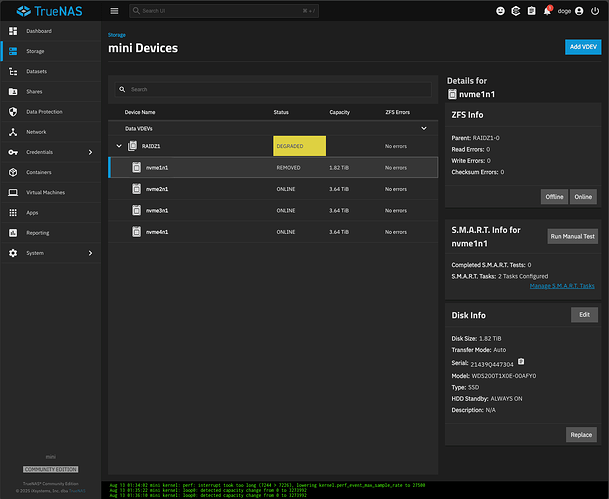The height and width of the screenshot is (499, 609).
Task: Click the Offline button
Action: (554, 197)
